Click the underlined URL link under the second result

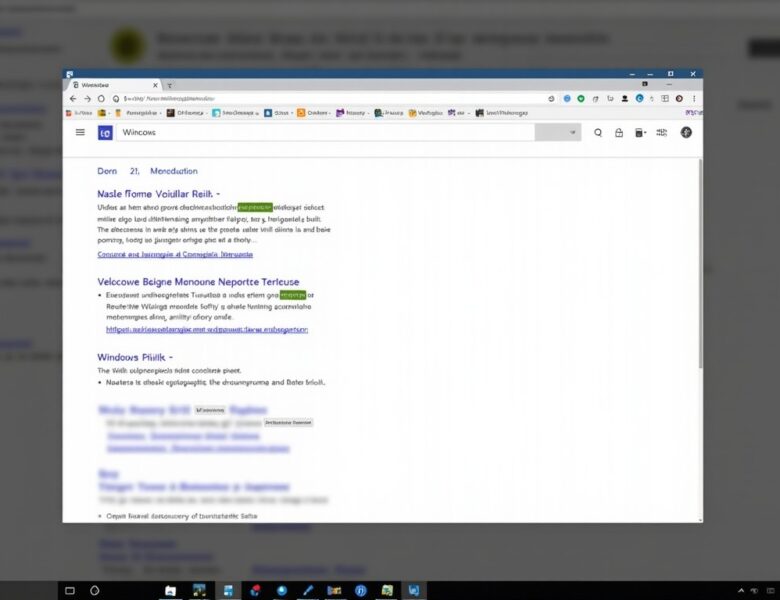click(x=207, y=329)
